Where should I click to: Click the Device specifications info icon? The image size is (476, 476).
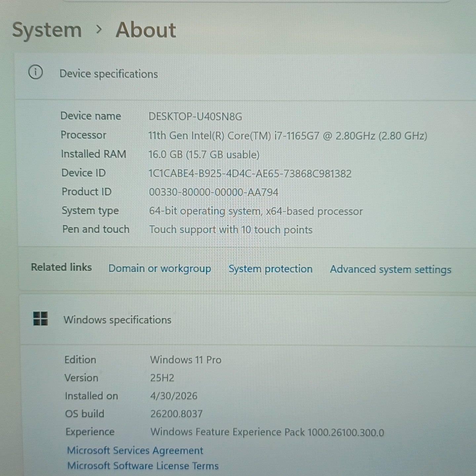[x=35, y=72]
